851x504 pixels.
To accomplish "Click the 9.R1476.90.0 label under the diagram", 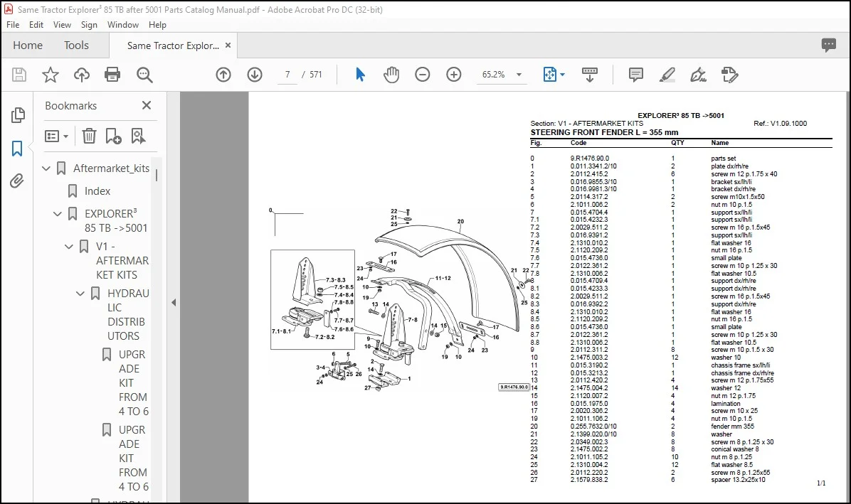I will 514,387.
